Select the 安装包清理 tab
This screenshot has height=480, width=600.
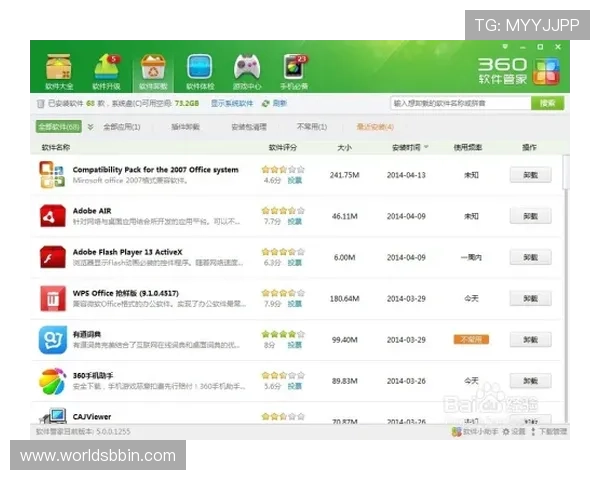pos(248,127)
